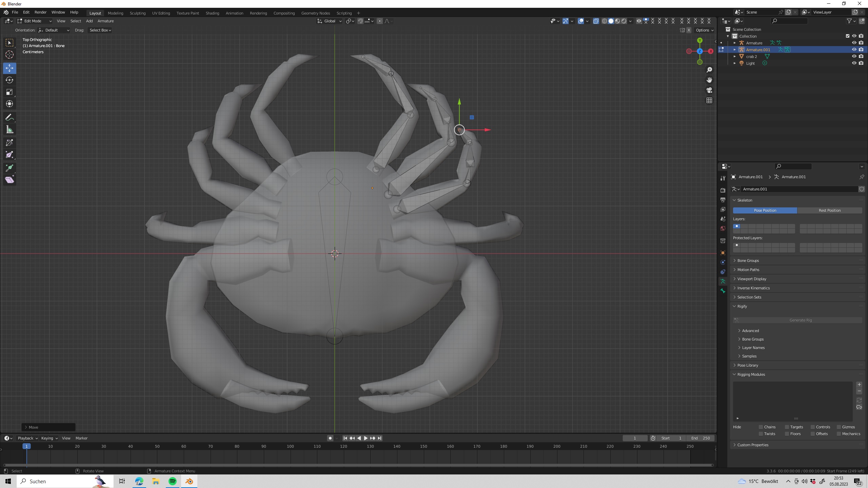Open the Edit Mode dropdown

pos(35,21)
